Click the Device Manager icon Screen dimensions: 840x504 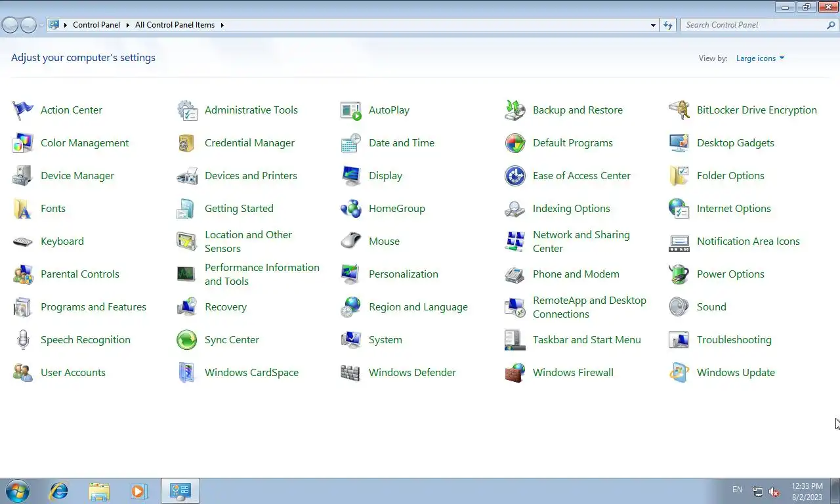click(x=23, y=176)
